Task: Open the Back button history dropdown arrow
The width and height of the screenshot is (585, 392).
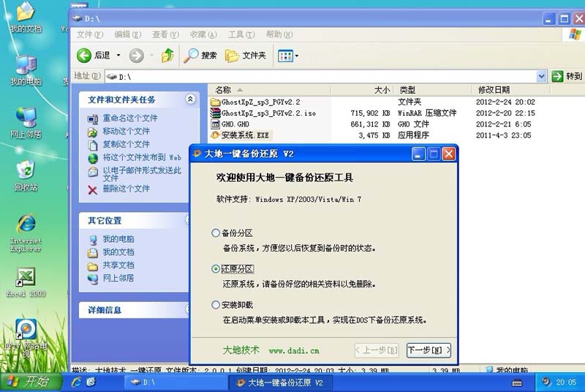Action: click(118, 56)
